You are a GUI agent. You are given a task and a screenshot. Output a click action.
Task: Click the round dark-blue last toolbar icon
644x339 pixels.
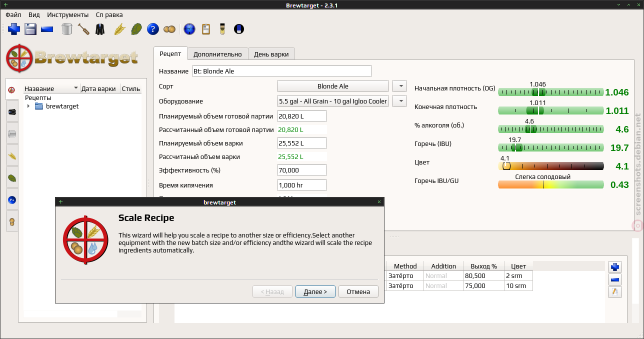pyautogui.click(x=238, y=29)
